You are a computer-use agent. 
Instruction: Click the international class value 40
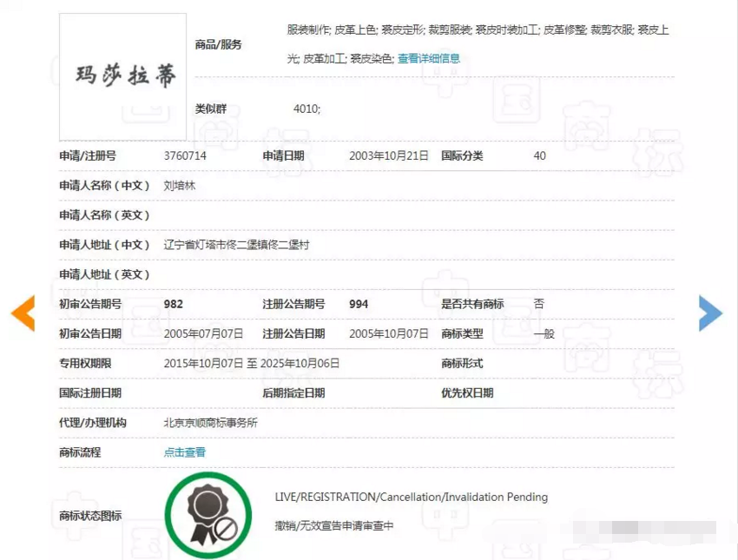coord(539,156)
